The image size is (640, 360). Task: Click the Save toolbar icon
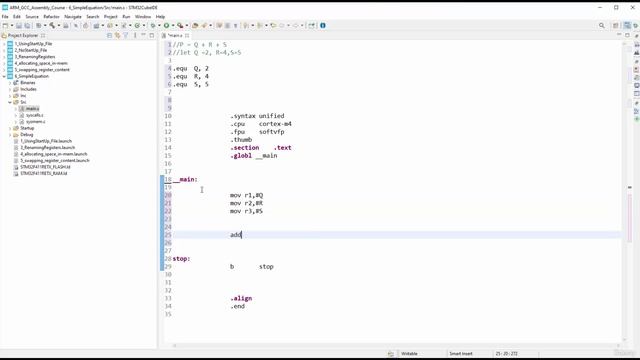tap(19, 25)
